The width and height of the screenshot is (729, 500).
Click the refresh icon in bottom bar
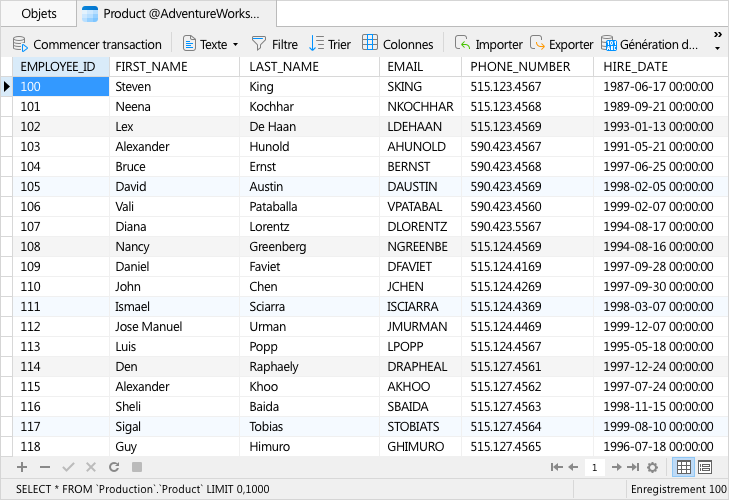click(x=114, y=467)
